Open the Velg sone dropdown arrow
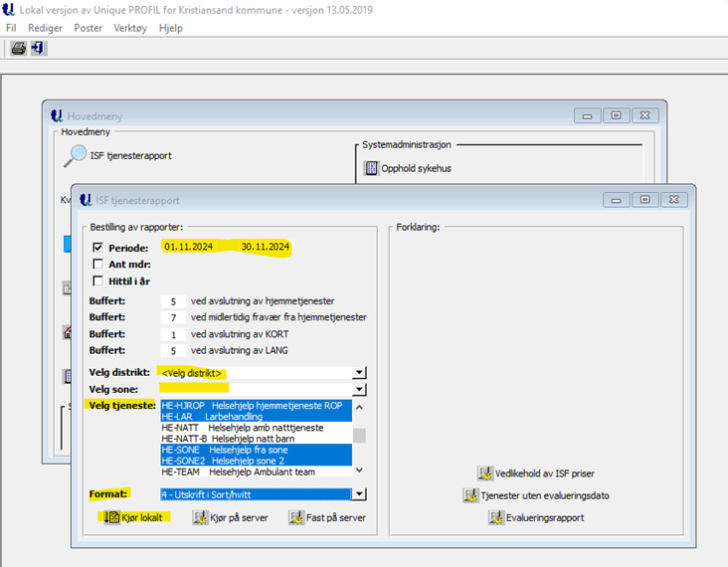Viewport: 728px width, 567px height. pos(359,390)
